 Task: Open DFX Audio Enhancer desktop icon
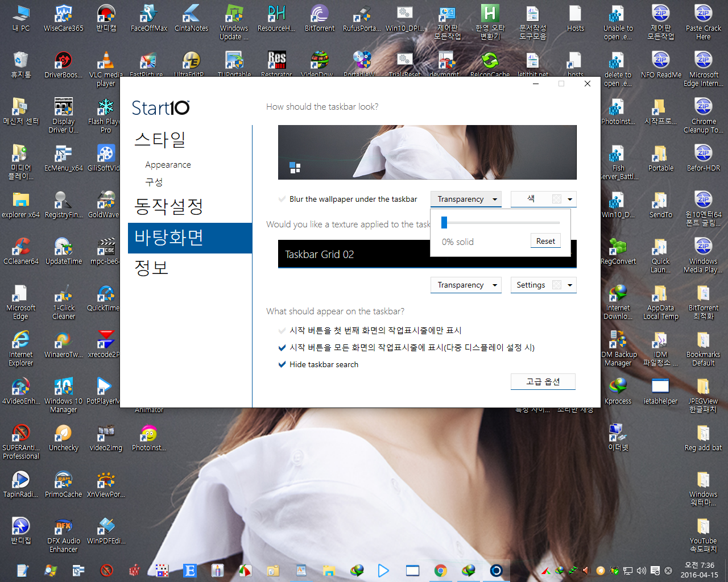click(63, 535)
